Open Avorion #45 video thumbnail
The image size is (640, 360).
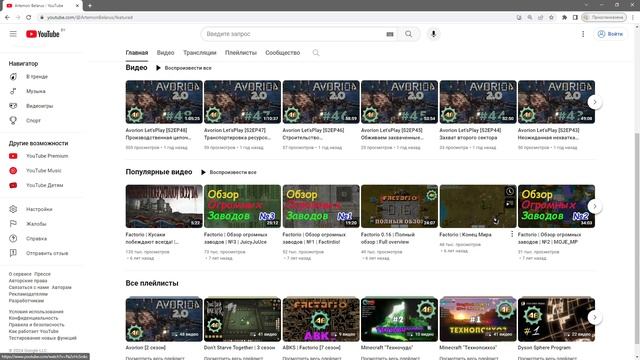[x=399, y=102]
